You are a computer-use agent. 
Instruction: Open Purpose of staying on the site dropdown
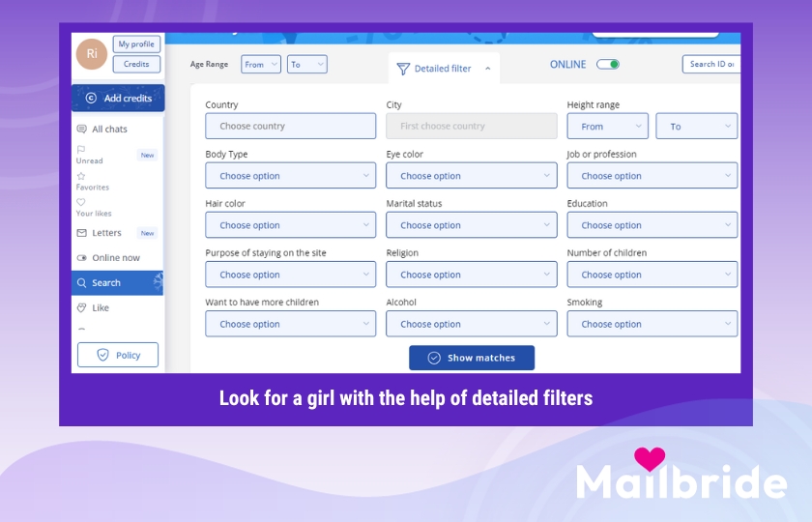click(x=291, y=275)
